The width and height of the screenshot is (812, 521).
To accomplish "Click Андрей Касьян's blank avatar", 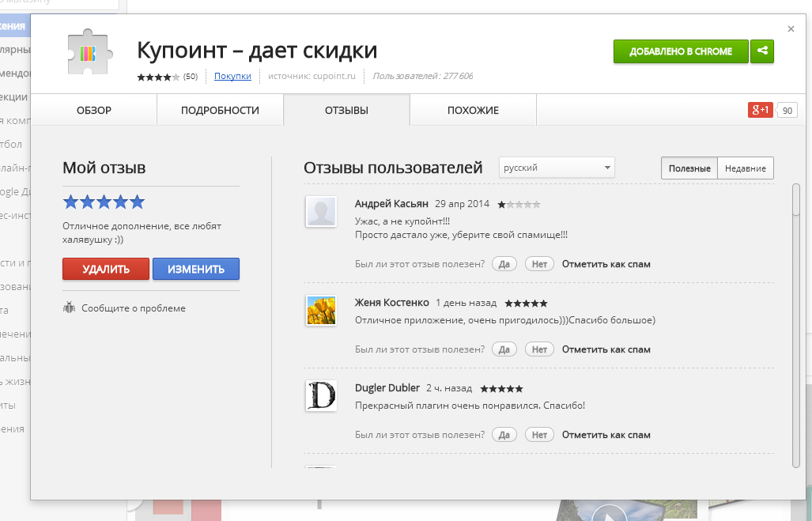I will (x=321, y=212).
